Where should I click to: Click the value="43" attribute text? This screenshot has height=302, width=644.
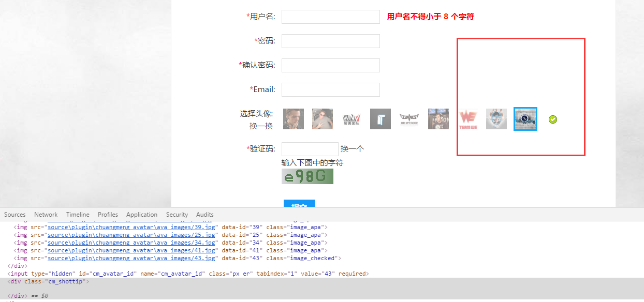pos(318,274)
